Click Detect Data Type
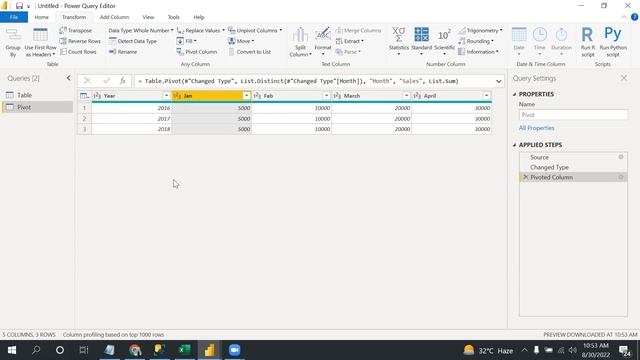This screenshot has height=360, width=640. tap(133, 41)
